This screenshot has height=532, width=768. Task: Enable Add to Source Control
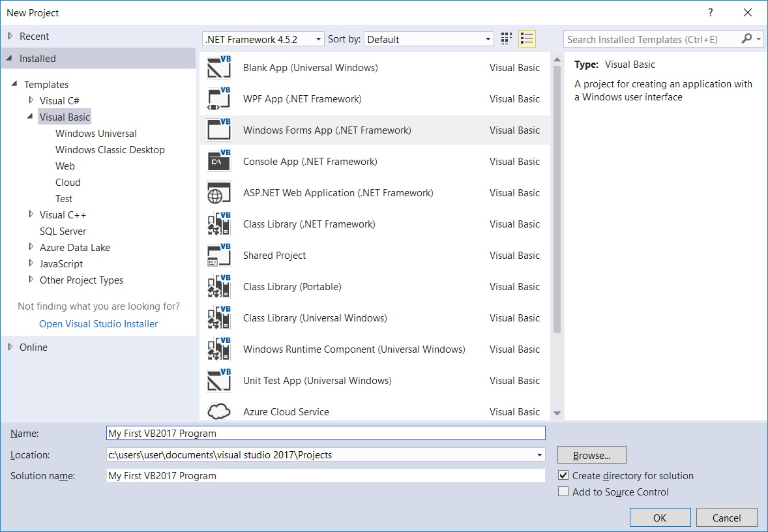563,492
